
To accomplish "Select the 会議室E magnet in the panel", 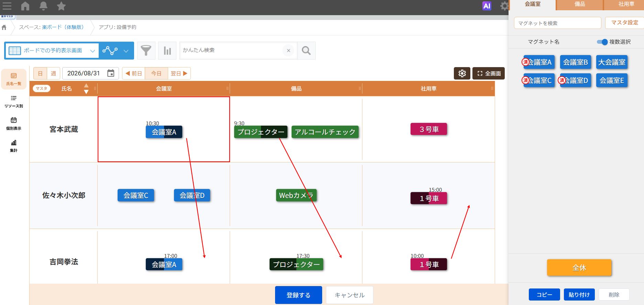I will click(612, 81).
